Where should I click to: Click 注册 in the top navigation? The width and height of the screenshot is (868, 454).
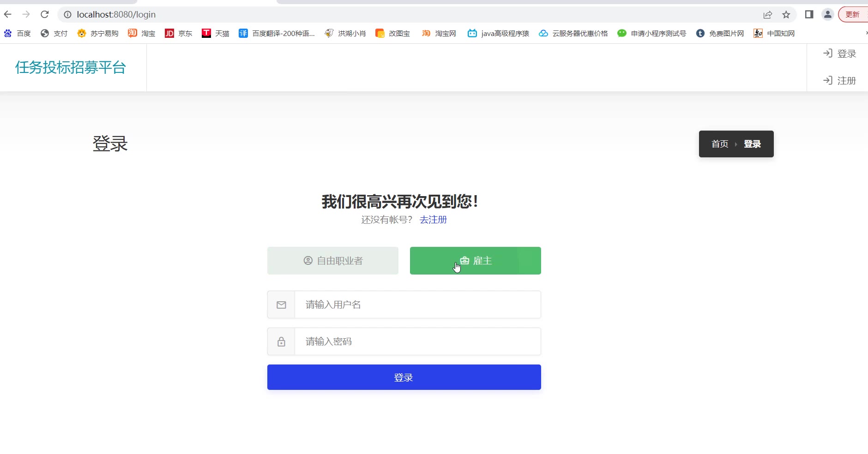[840, 81]
